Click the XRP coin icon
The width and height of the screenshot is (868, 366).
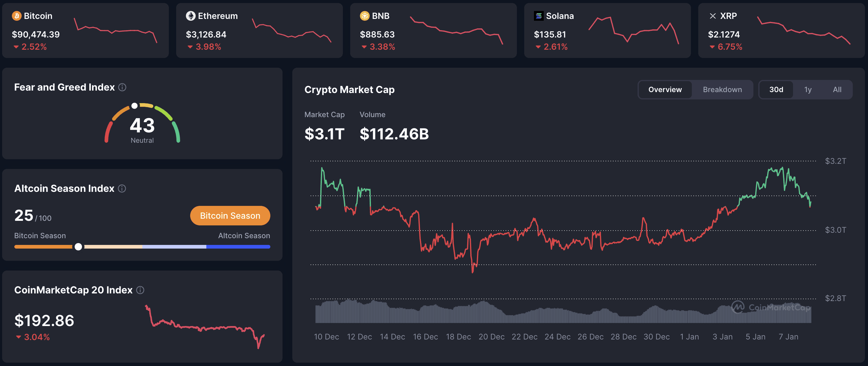click(713, 16)
